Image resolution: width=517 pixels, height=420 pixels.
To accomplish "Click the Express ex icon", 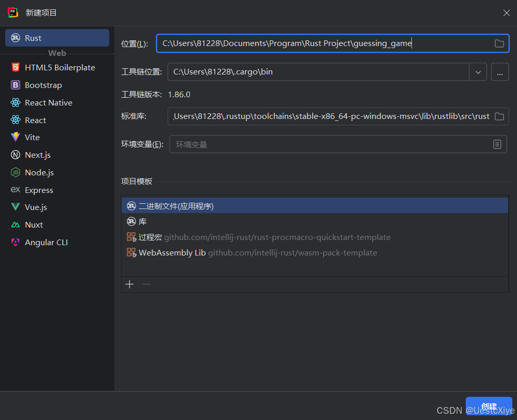I will click(x=16, y=189).
